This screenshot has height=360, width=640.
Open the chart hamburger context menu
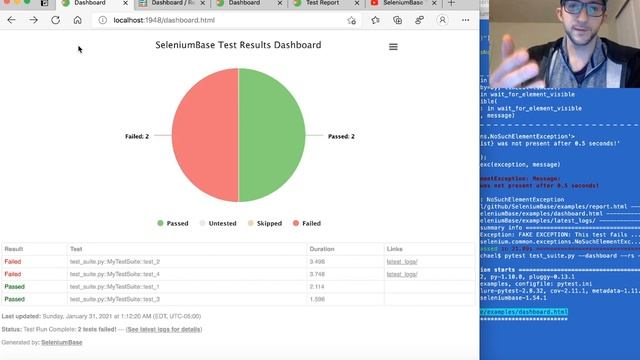click(x=393, y=47)
